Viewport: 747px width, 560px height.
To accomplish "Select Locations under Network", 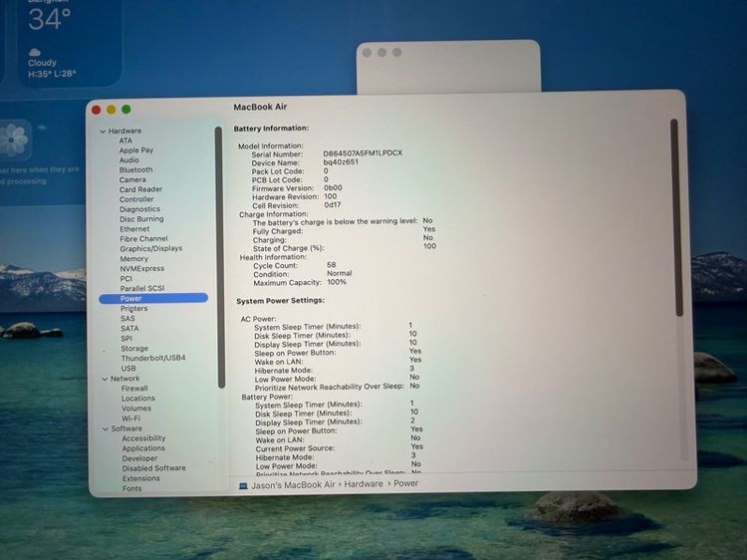I will [138, 399].
